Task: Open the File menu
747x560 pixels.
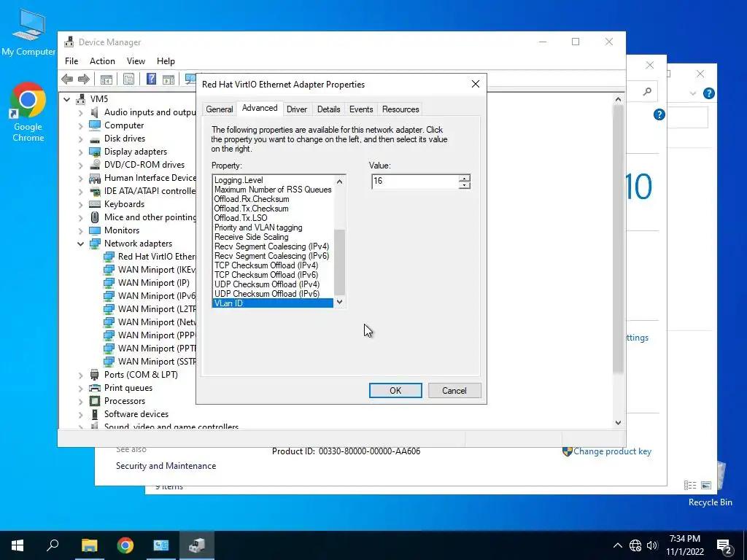Action: pos(71,61)
